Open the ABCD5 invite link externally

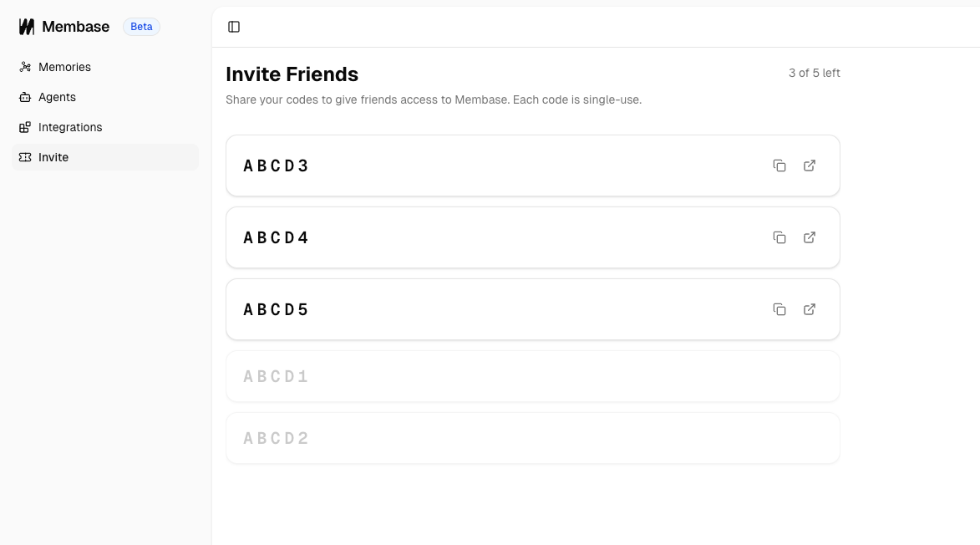tap(810, 309)
